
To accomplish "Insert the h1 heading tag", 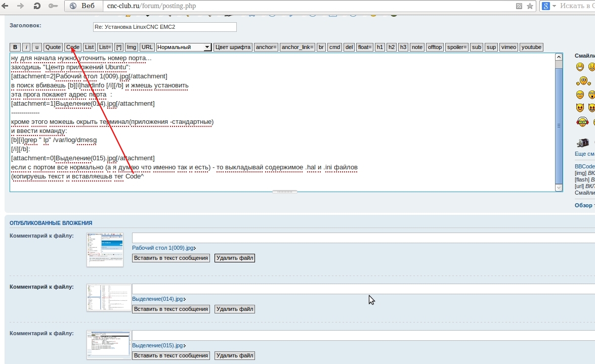I will pyautogui.click(x=380, y=47).
